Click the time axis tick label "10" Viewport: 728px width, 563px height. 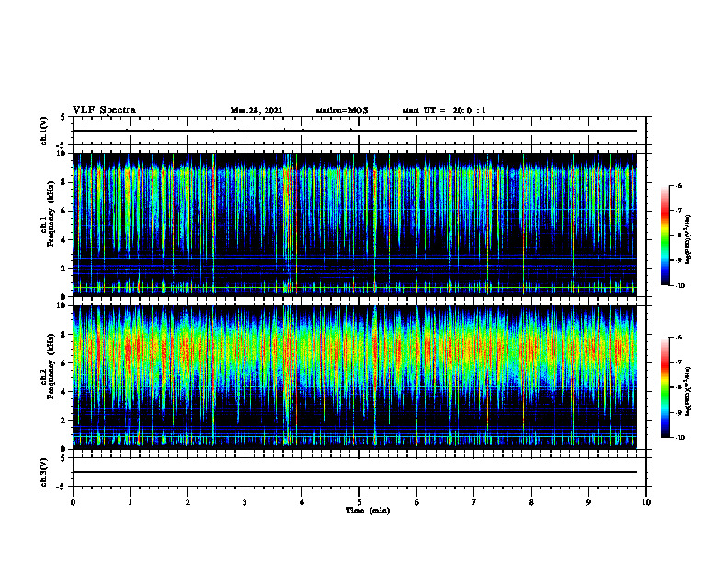pyautogui.click(x=646, y=502)
